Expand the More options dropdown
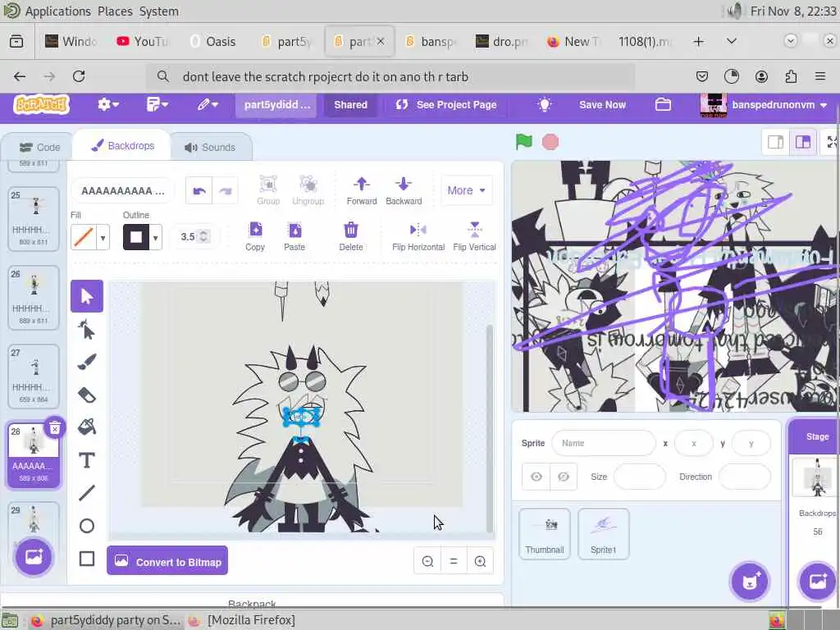This screenshot has width=840, height=630. pos(466,190)
